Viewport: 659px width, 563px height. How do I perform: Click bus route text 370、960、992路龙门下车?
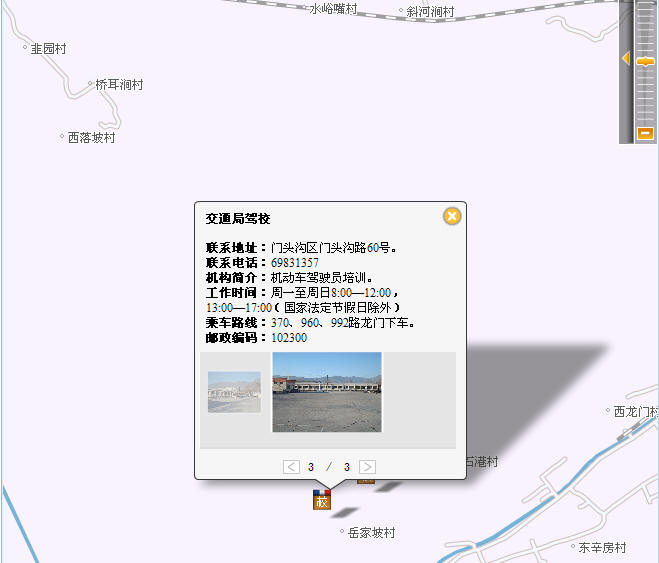tap(340, 323)
